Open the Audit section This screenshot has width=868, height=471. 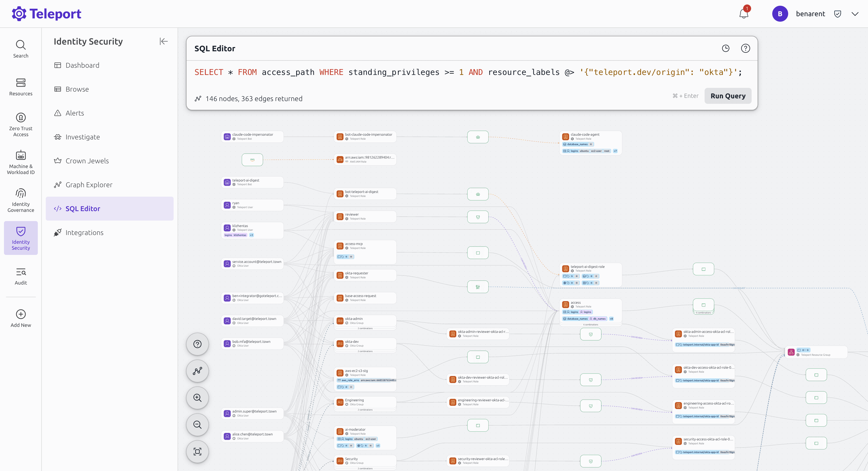click(x=21, y=276)
